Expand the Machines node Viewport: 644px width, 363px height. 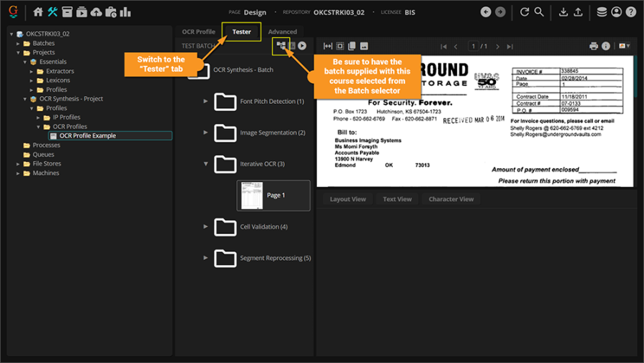pos(18,173)
